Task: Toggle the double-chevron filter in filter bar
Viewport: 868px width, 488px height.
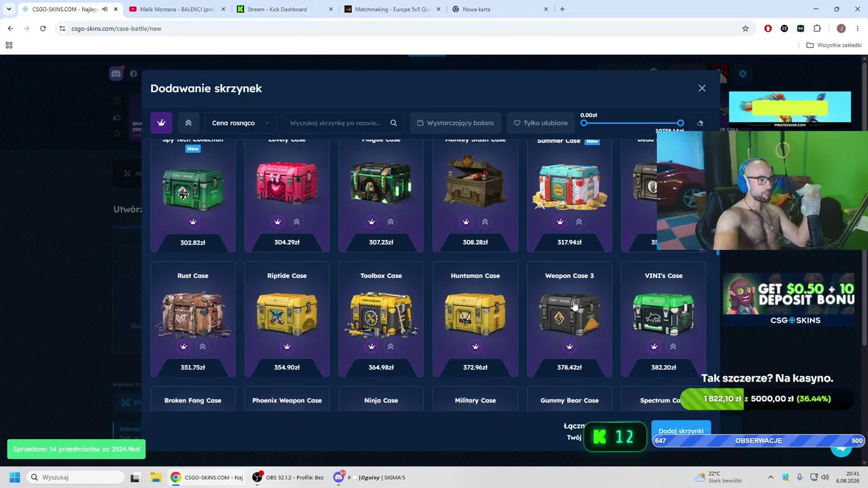Action: point(189,123)
